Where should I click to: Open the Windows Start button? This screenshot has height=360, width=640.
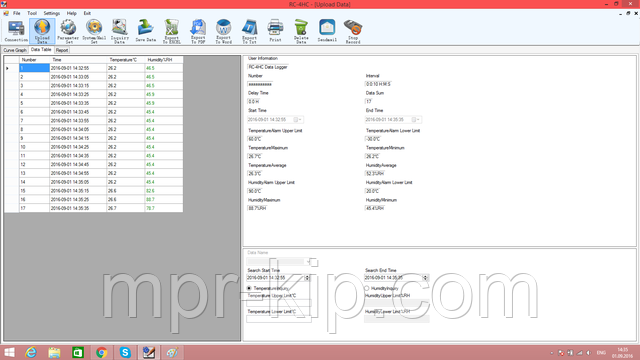[x=9, y=353]
